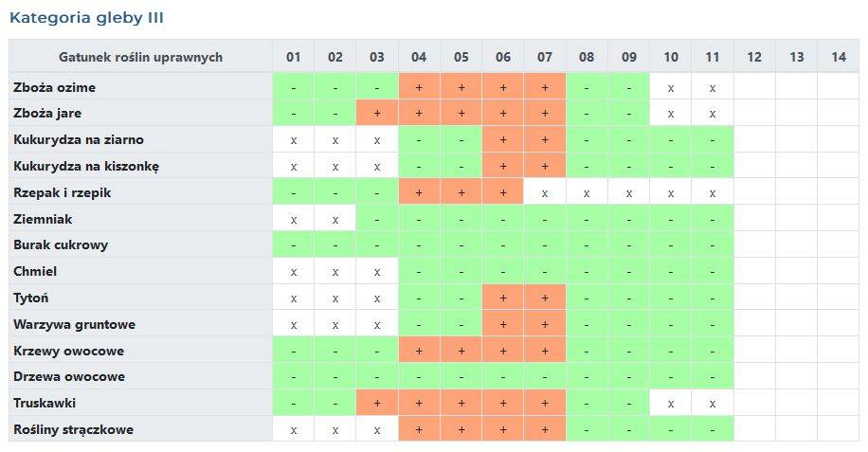Click '+' cell for Tytoń, column 07

[545, 298]
